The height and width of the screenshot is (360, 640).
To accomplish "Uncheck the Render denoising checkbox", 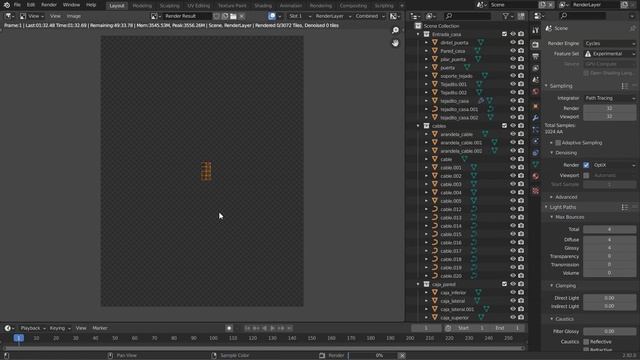I will (x=586, y=165).
